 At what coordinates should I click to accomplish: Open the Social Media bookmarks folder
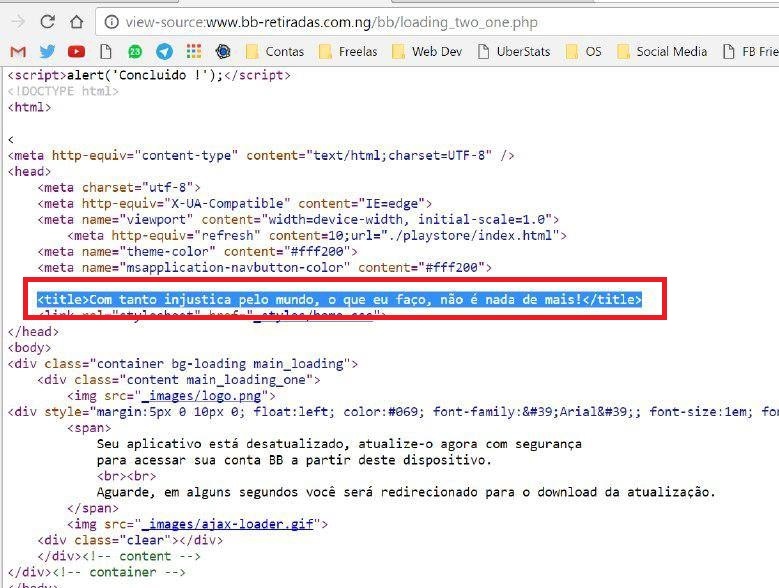tap(662, 52)
